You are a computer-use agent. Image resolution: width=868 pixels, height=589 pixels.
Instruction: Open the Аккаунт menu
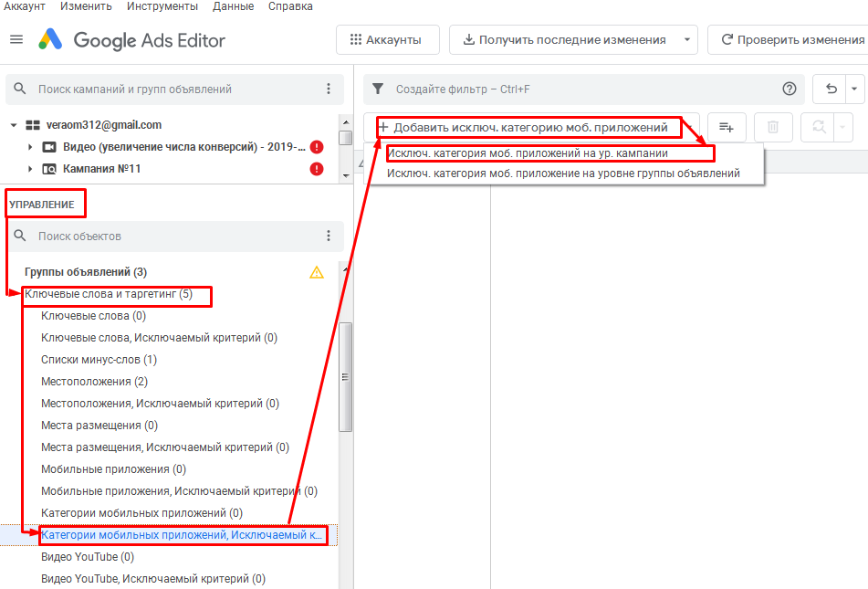[x=25, y=6]
